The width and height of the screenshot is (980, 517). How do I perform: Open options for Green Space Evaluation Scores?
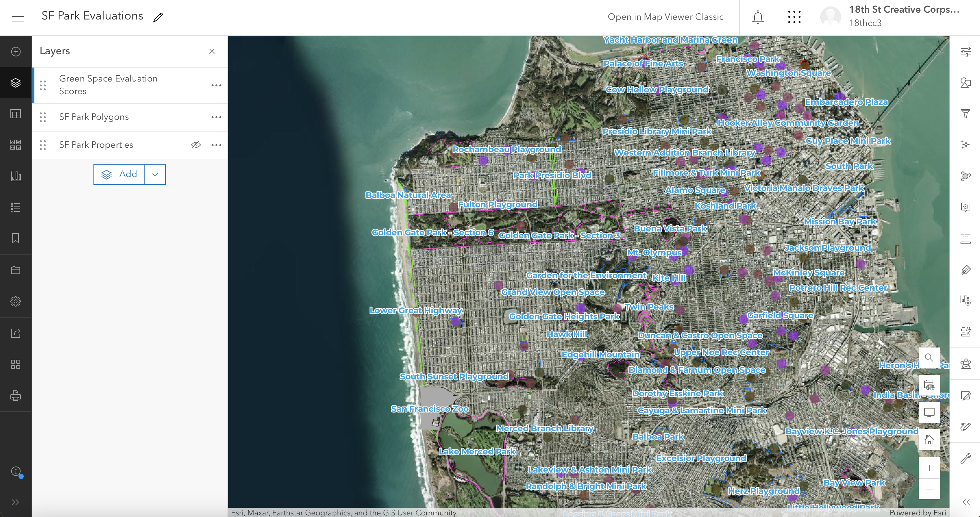(216, 85)
